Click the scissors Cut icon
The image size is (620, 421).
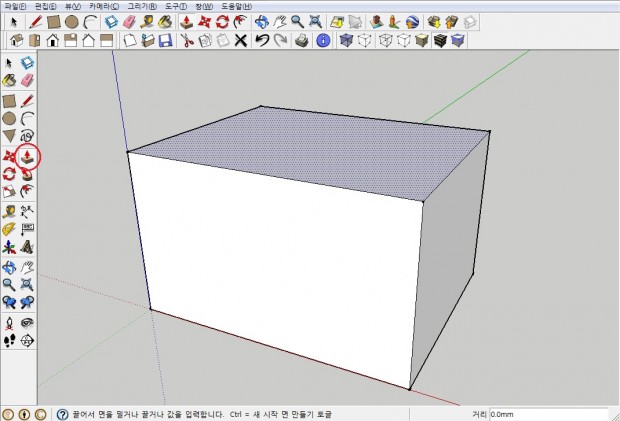(x=187, y=40)
